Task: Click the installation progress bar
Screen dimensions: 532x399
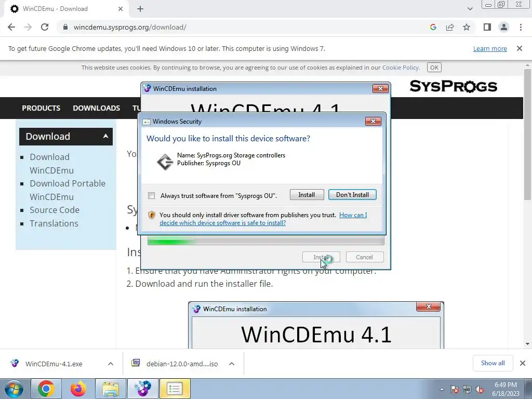Action: [265, 241]
